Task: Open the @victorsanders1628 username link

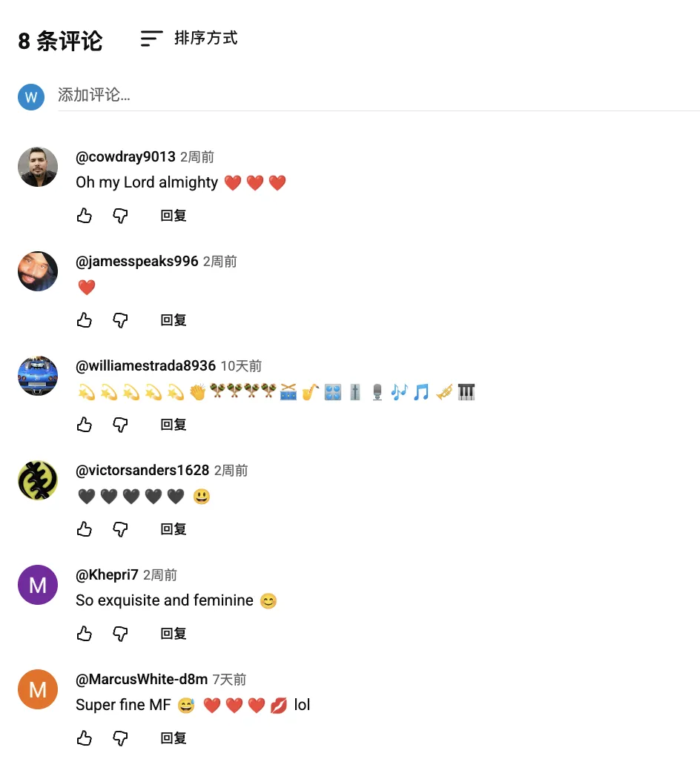Action: (142, 470)
